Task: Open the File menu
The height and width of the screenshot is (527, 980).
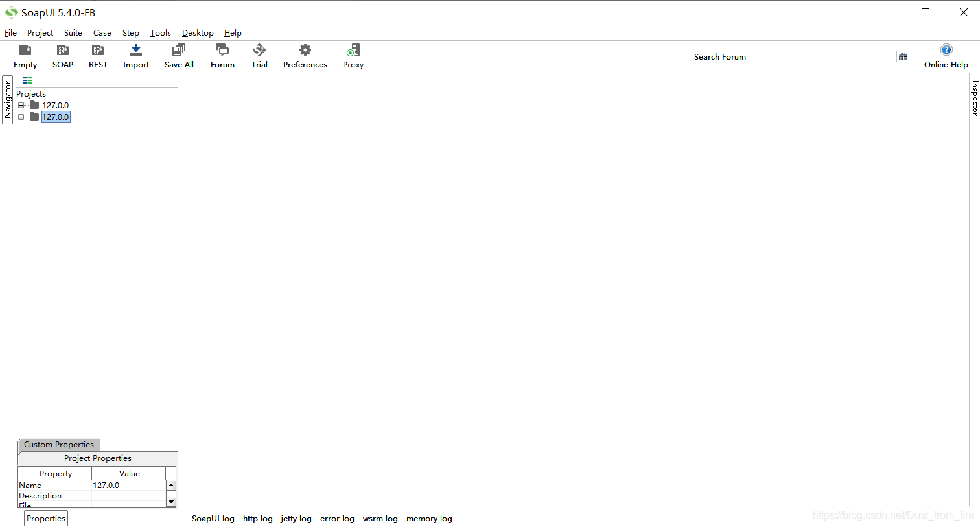Action: click(10, 33)
